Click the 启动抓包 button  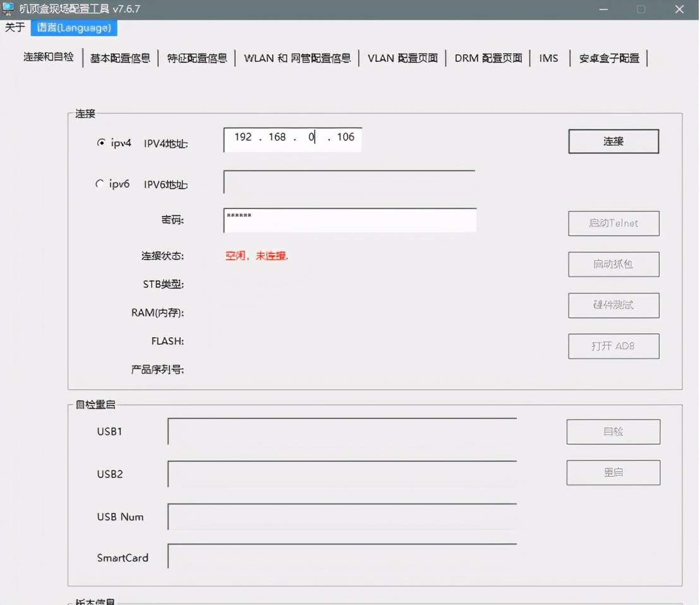pos(613,264)
